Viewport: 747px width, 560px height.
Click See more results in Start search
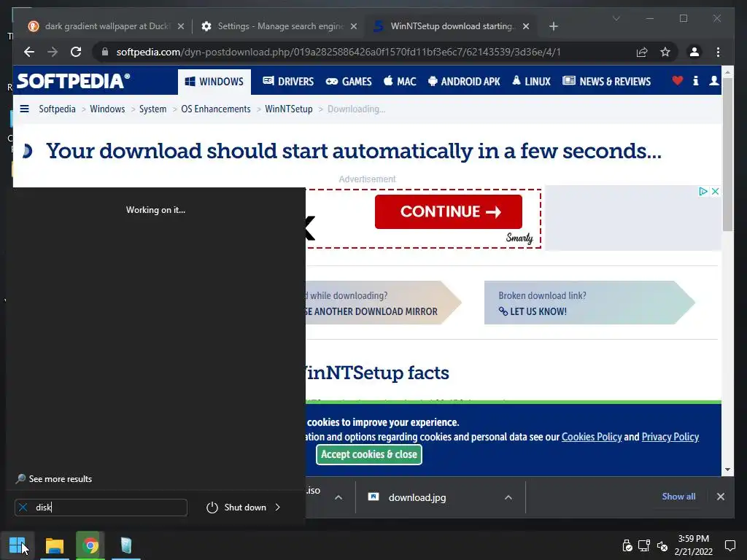54,479
